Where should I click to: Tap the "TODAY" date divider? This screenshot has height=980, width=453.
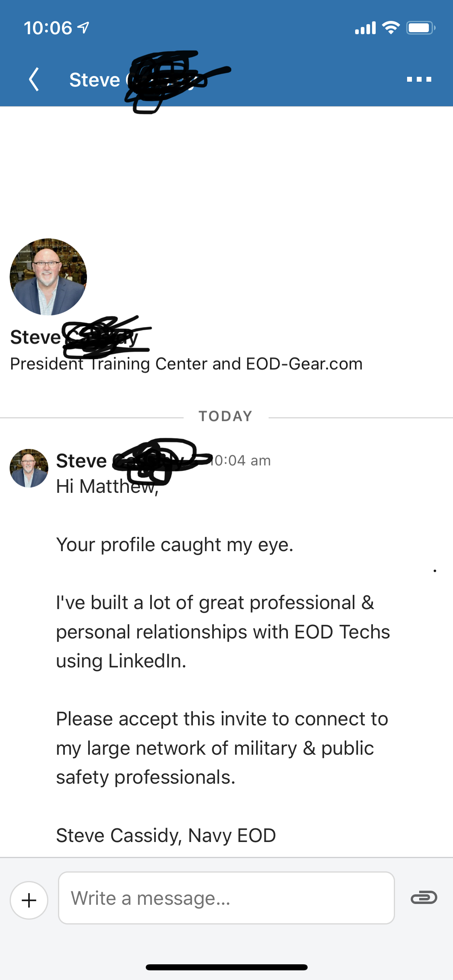(x=225, y=416)
